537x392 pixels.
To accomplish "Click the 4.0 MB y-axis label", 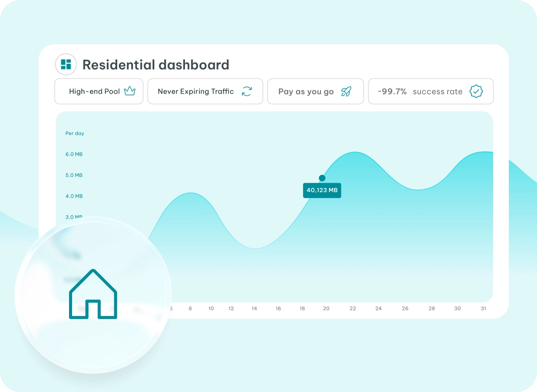I will click(74, 196).
